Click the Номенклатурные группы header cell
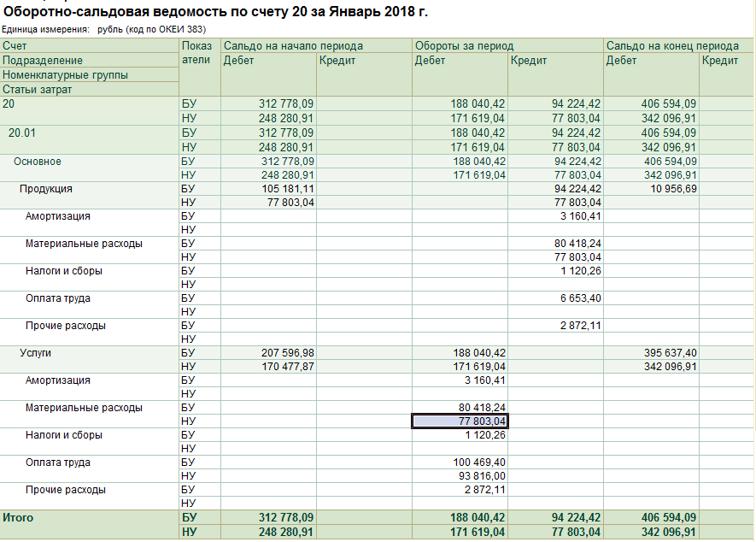Screen dimensions: 756x542 pyautogui.click(x=65, y=75)
